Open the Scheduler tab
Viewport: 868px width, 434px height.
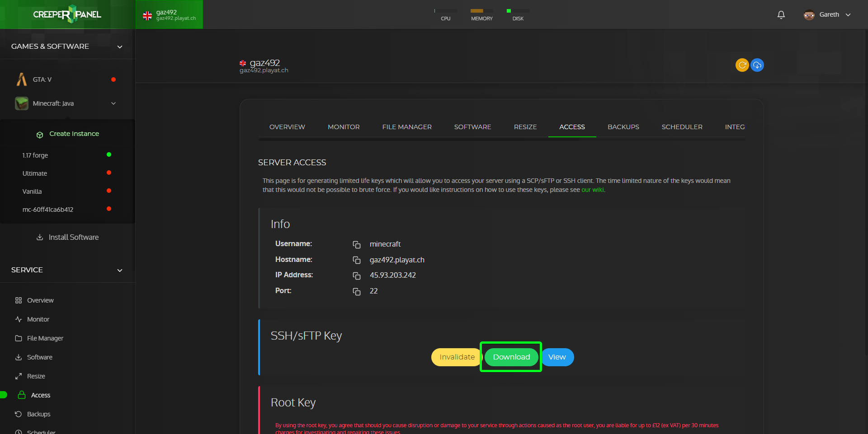coord(682,127)
